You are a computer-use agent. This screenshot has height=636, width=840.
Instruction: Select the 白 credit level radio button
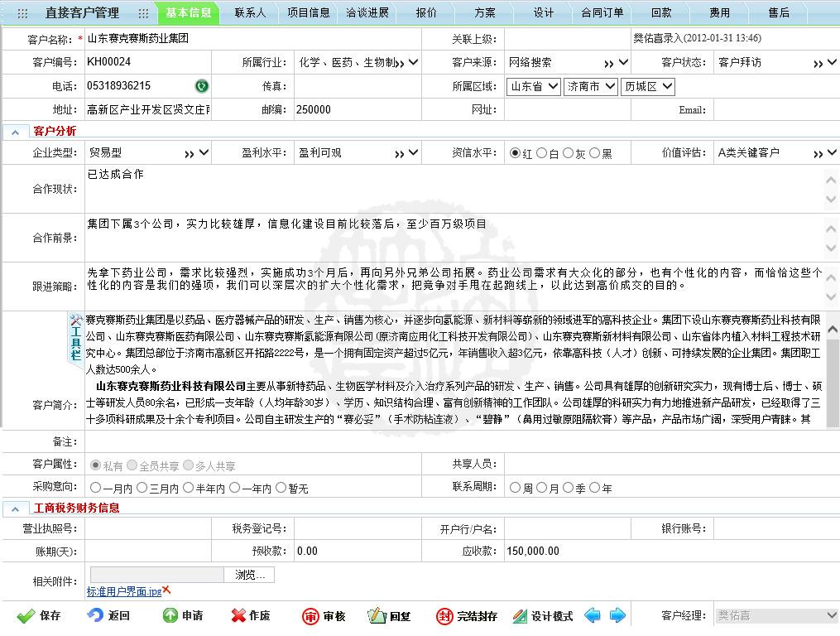pos(542,153)
